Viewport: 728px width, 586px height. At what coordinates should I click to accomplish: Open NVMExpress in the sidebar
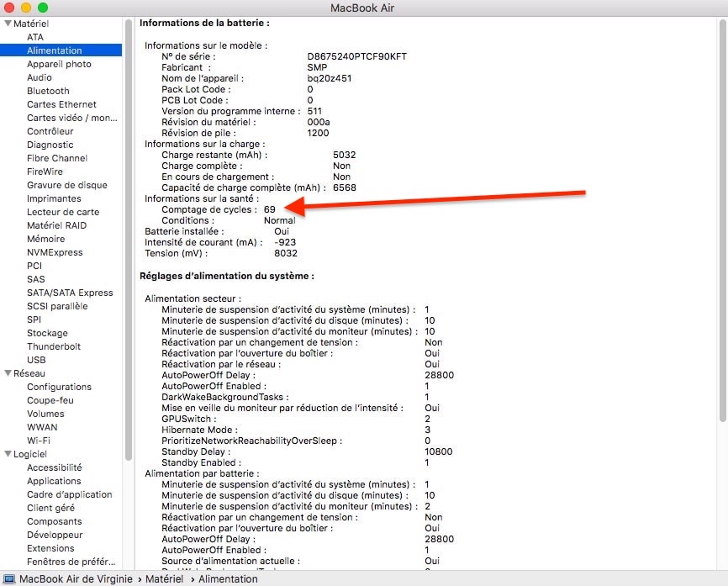[55, 252]
